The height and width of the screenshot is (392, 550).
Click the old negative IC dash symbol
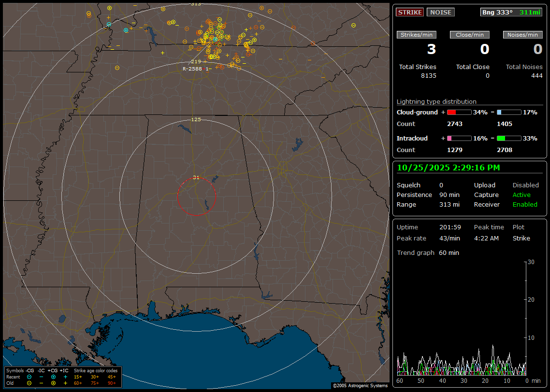pos(41,383)
